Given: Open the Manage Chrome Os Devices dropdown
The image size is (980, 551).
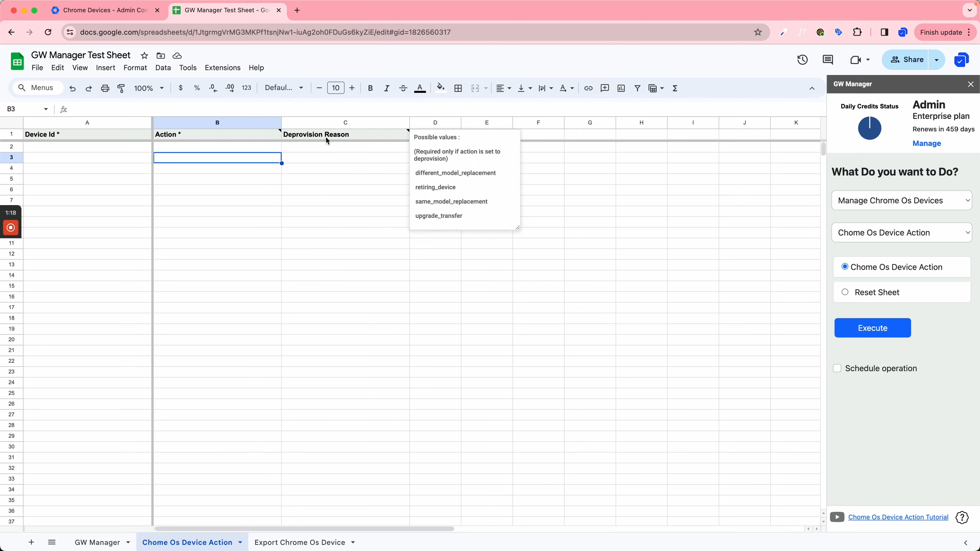Looking at the screenshot, I should 902,200.
